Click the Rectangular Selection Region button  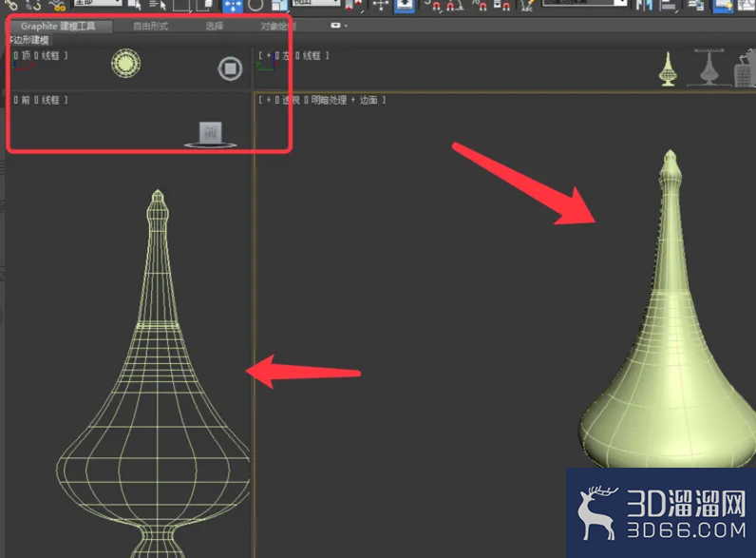(181, 5)
